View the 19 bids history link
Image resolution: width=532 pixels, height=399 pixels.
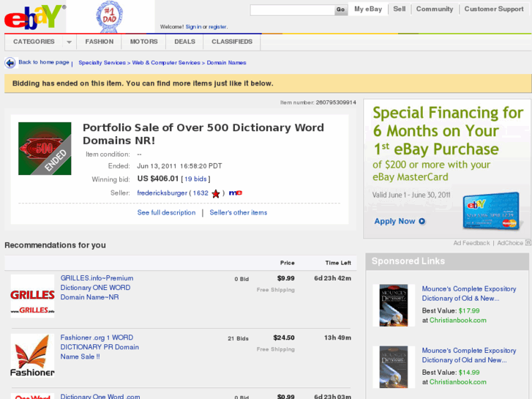coord(195,179)
